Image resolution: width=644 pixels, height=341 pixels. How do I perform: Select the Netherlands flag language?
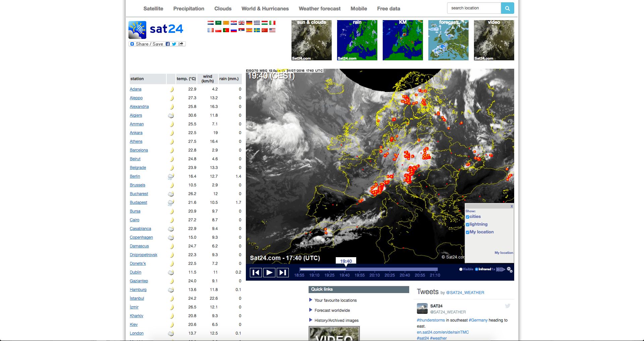click(211, 23)
